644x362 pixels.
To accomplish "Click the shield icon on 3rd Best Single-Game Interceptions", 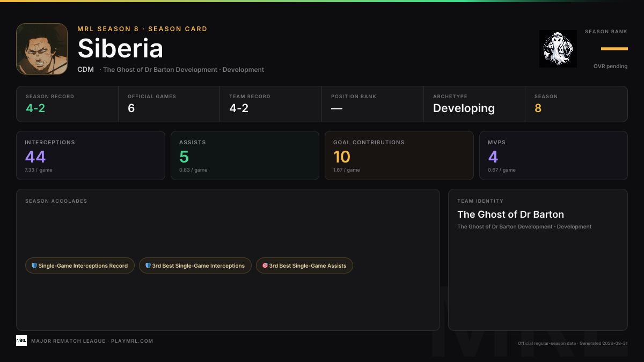I will click(148, 265).
